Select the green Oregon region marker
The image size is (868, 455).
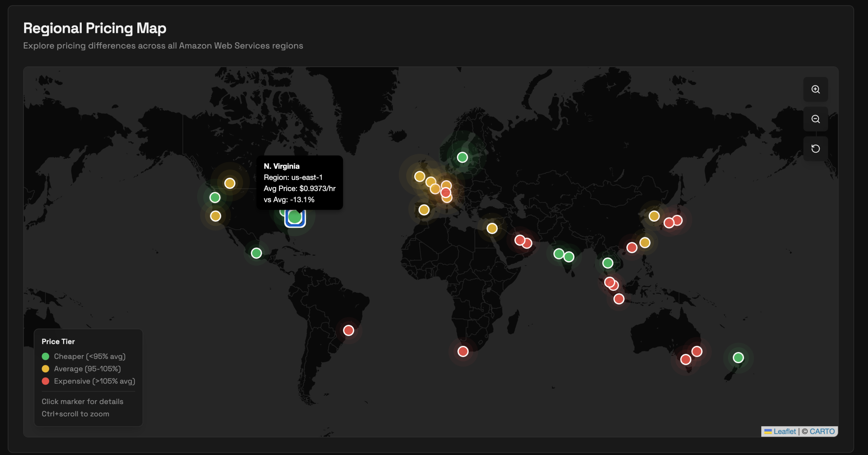pos(215,197)
